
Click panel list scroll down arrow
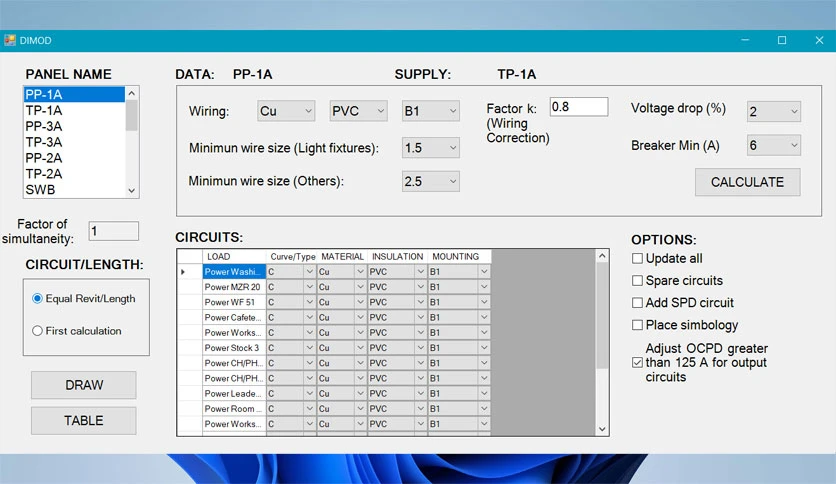tap(132, 191)
